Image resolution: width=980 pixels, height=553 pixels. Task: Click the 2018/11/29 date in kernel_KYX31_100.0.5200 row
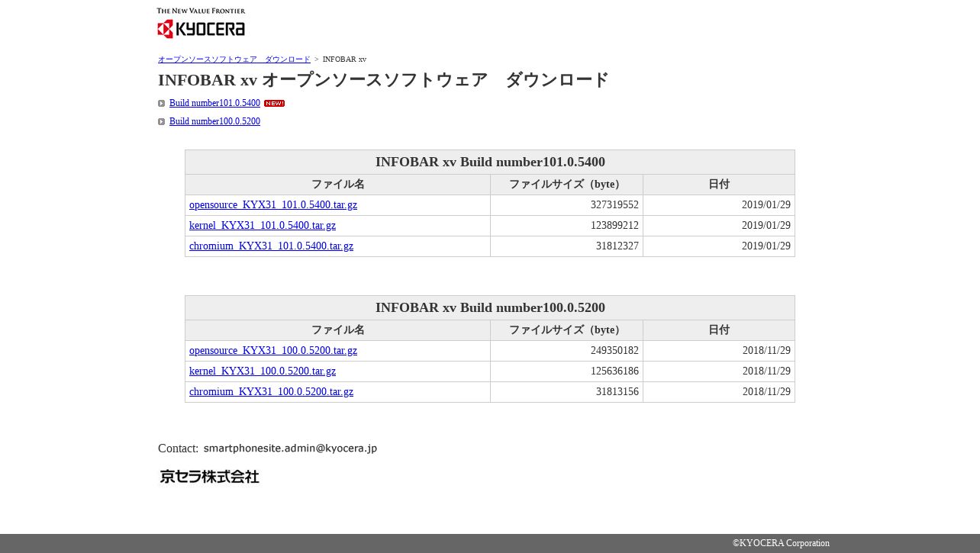click(x=766, y=371)
